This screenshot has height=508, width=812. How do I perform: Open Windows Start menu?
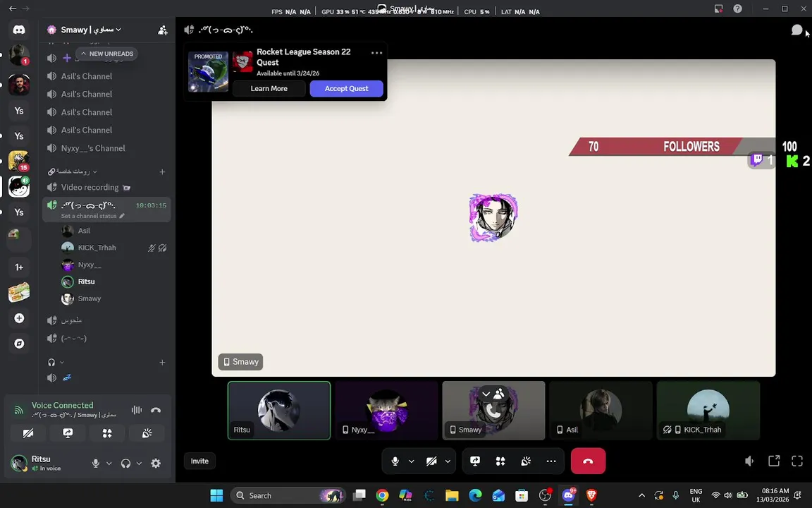tap(216, 495)
